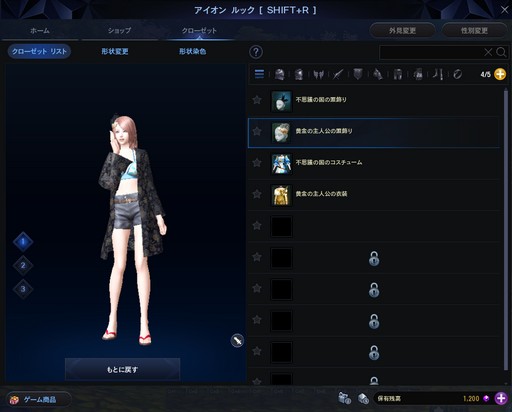Click the purple plus to add balance
The width and height of the screenshot is (512, 412).
501,398
